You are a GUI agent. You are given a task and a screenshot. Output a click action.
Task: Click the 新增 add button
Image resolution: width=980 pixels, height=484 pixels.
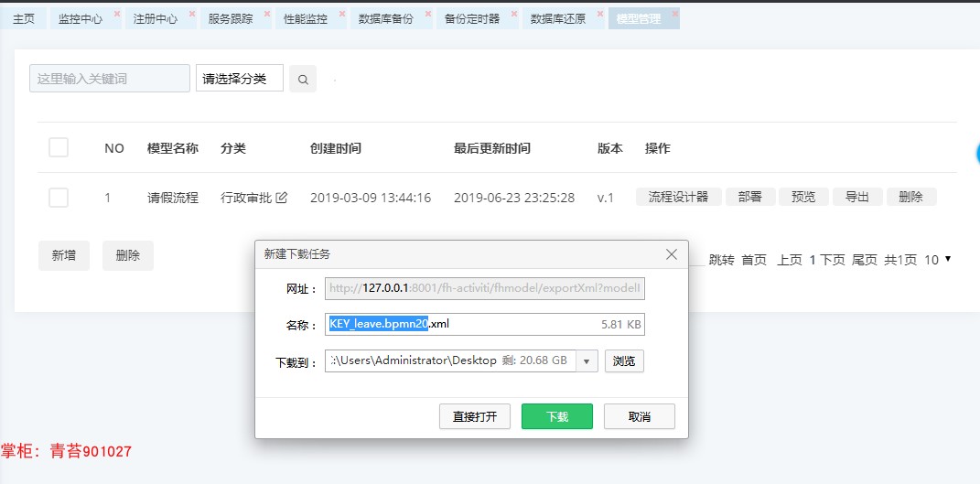click(64, 255)
